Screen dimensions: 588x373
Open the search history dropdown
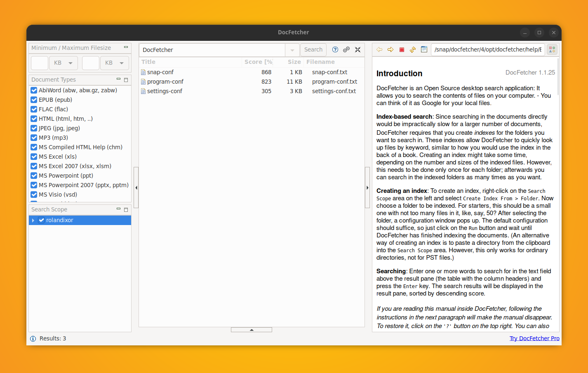pos(292,49)
